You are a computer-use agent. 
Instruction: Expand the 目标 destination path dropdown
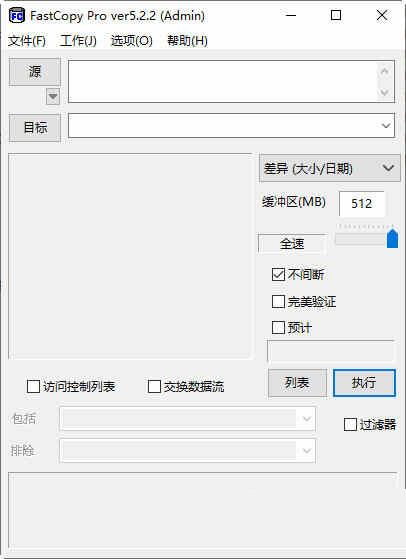[386, 125]
